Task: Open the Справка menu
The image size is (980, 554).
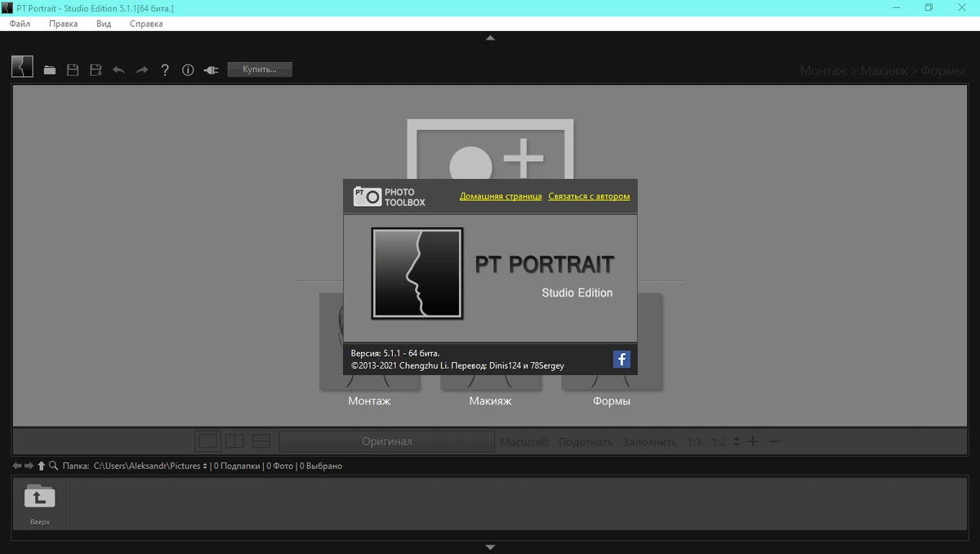Action: 146,24
